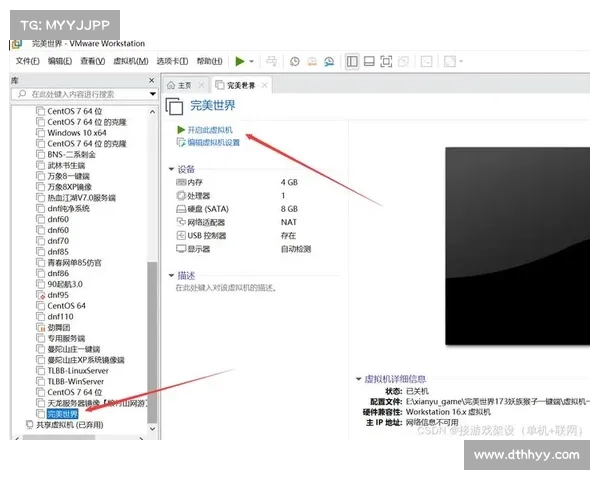The image size is (600, 480).
Task: Click the 内存 memory device icon
Action: [181, 183]
